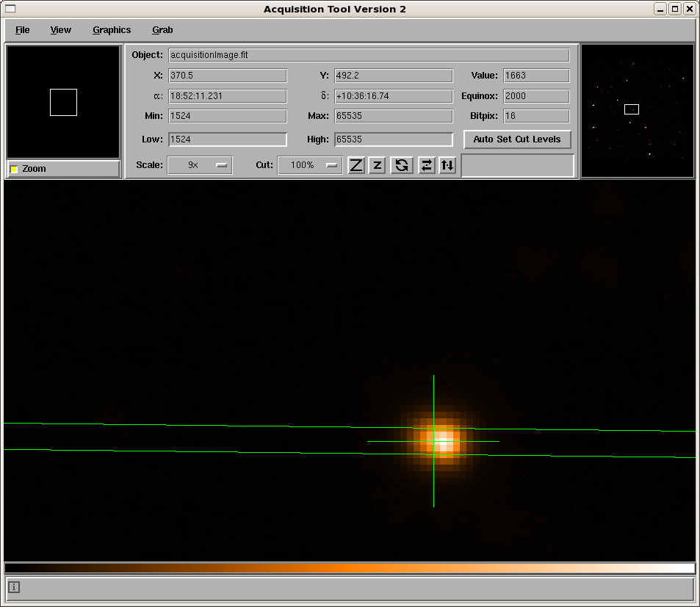Image resolution: width=700 pixels, height=607 pixels.
Task: Click the pan window overview thumbnail
Action: (x=638, y=111)
